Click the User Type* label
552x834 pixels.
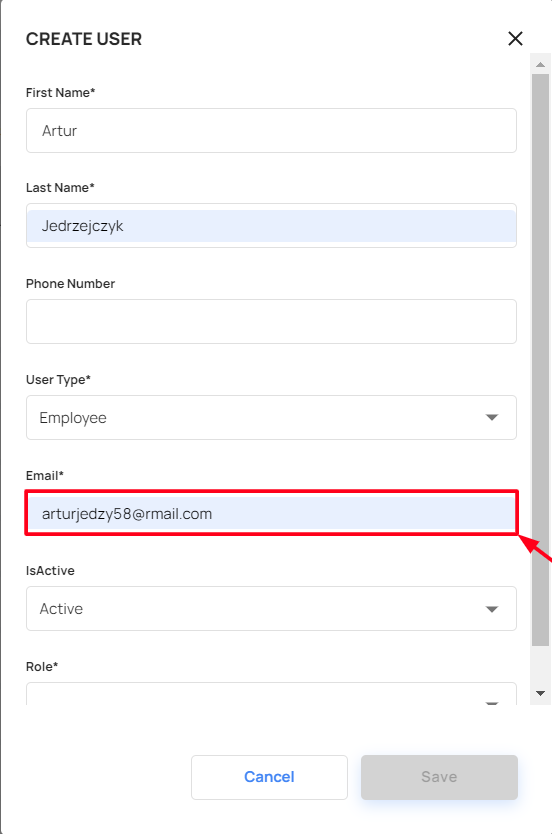pyautogui.click(x=58, y=380)
